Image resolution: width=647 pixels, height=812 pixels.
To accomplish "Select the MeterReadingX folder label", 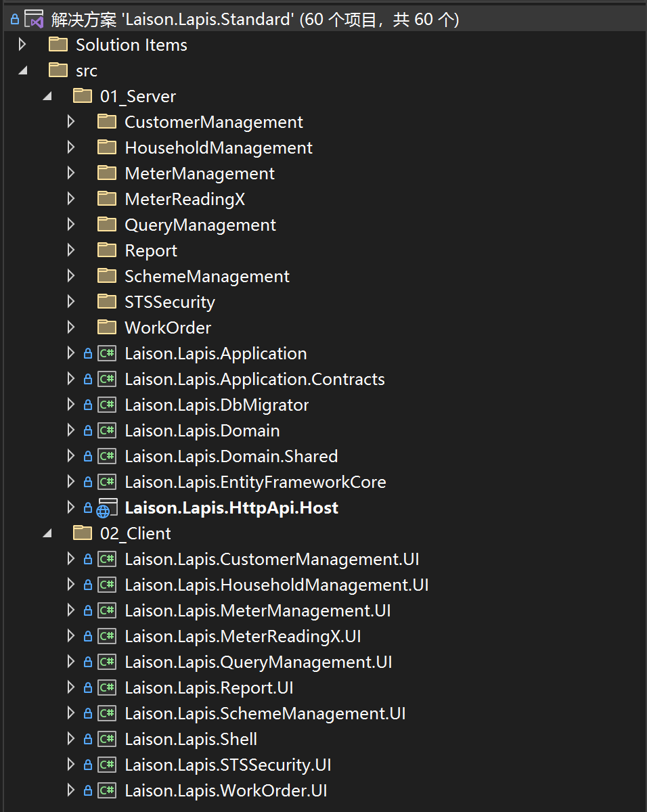I will point(185,199).
